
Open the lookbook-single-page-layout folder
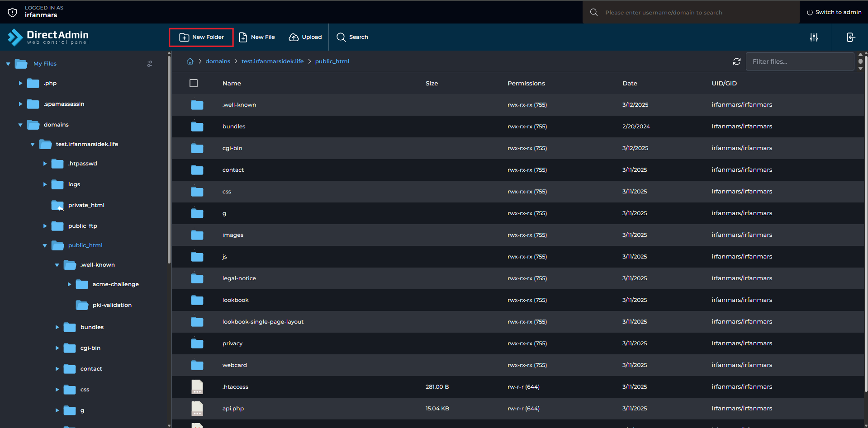point(263,322)
